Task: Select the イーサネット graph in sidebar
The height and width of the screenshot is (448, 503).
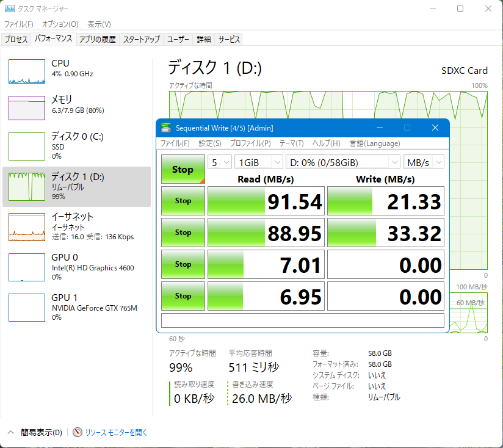Action: pyautogui.click(x=27, y=226)
